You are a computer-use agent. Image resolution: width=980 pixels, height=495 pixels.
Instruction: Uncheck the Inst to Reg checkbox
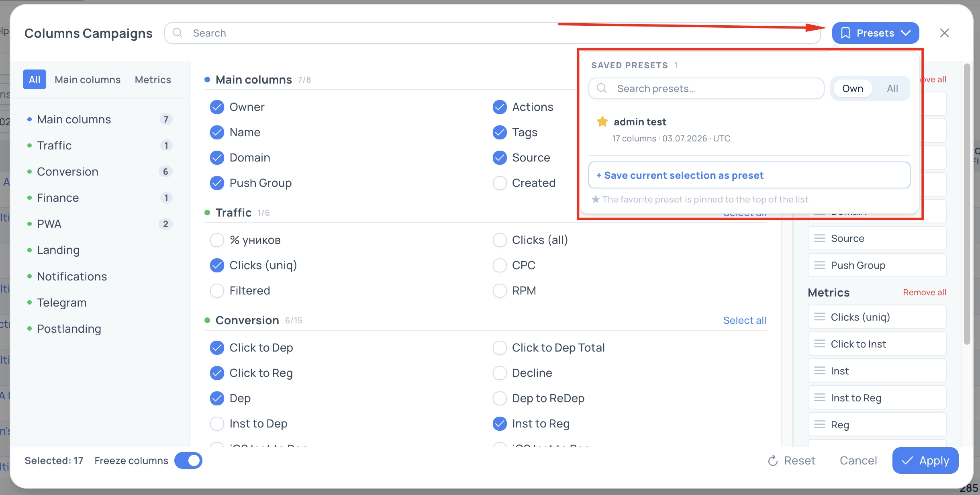pyautogui.click(x=500, y=423)
